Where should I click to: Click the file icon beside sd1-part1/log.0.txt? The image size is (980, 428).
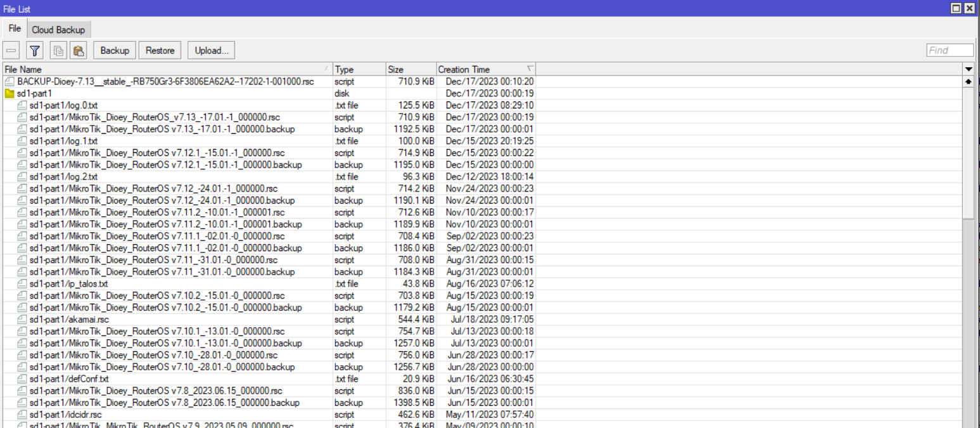tap(22, 105)
